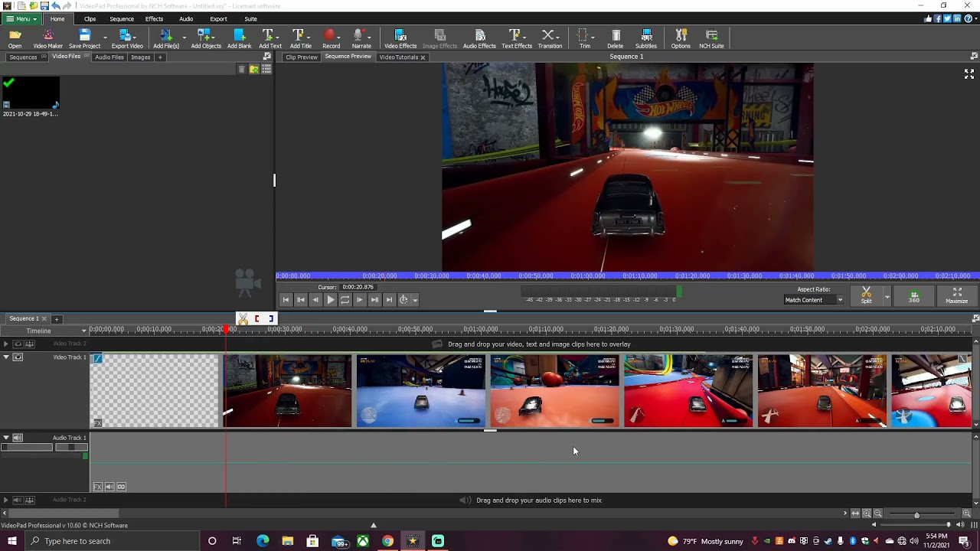Play the sequence preview

330,300
